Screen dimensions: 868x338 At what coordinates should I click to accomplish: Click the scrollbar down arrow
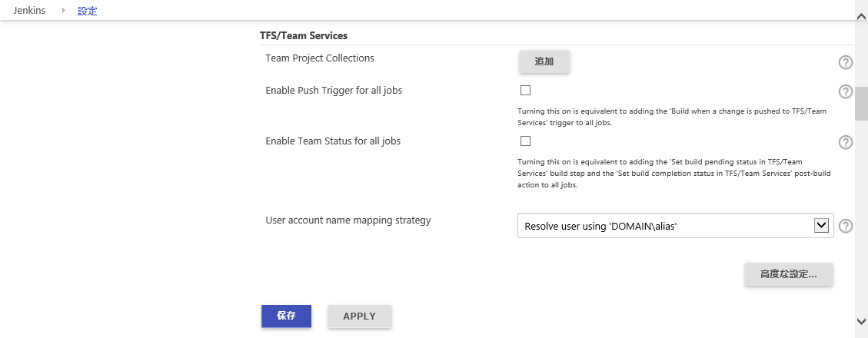coord(861,321)
